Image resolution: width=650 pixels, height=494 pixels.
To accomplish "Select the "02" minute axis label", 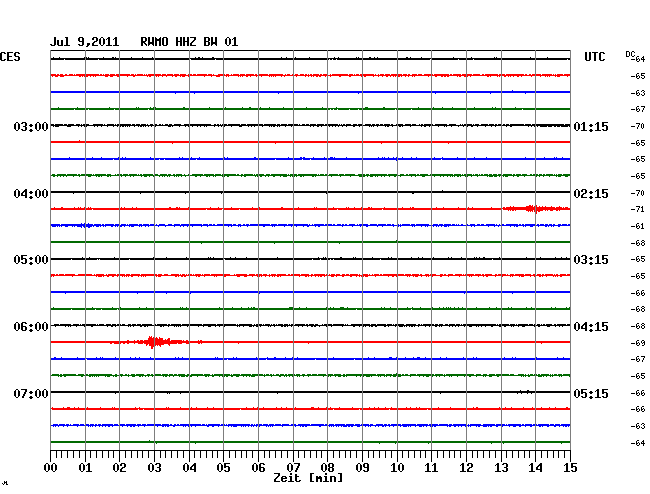I will (x=119, y=468).
